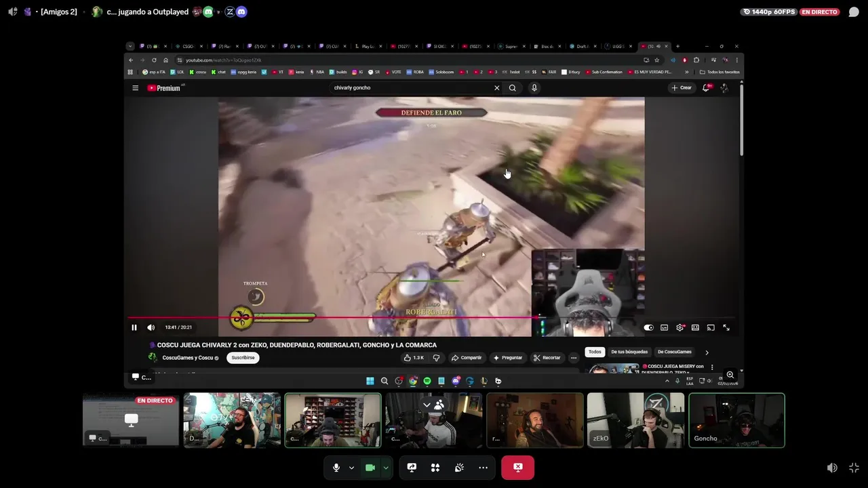Screen dimensions: 868x488
Task: Clear the YouTube search text
Action: click(496, 87)
